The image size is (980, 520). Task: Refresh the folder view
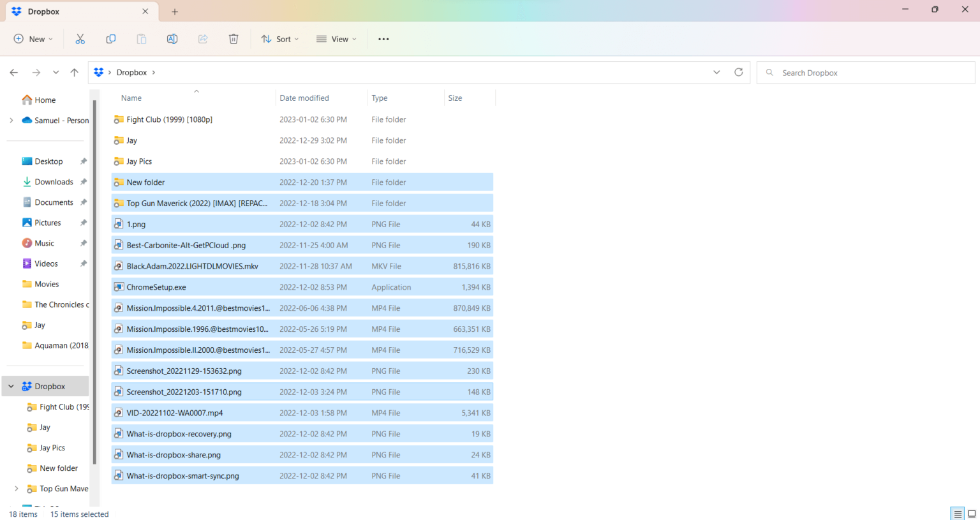tap(738, 72)
